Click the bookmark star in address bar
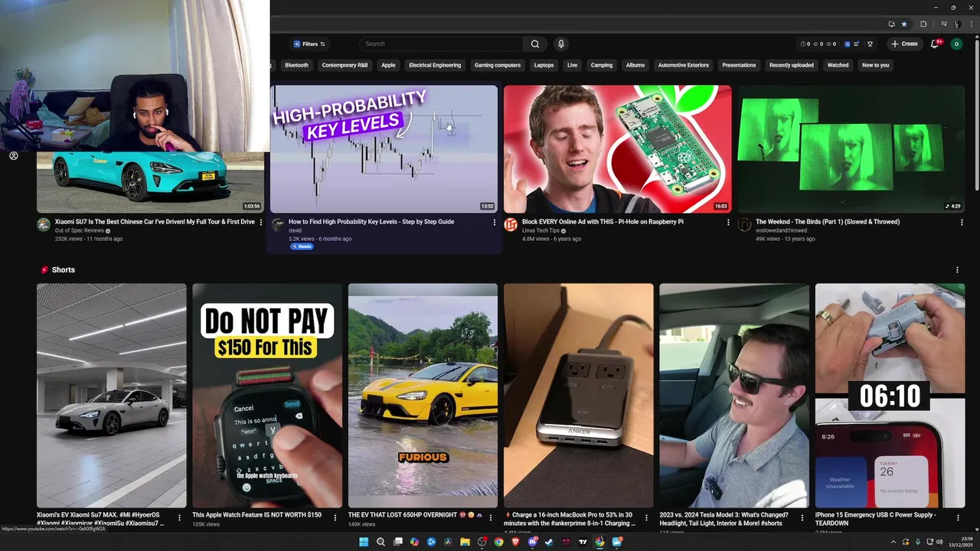 [x=904, y=24]
